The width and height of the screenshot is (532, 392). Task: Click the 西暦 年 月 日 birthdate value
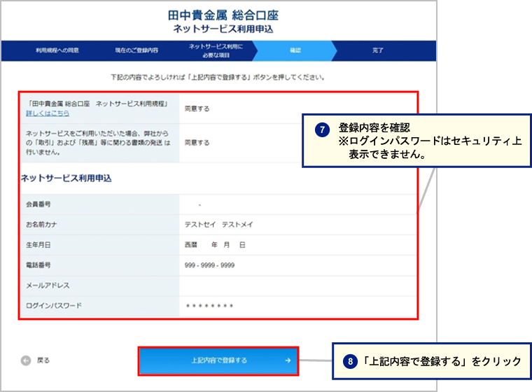pos(215,245)
